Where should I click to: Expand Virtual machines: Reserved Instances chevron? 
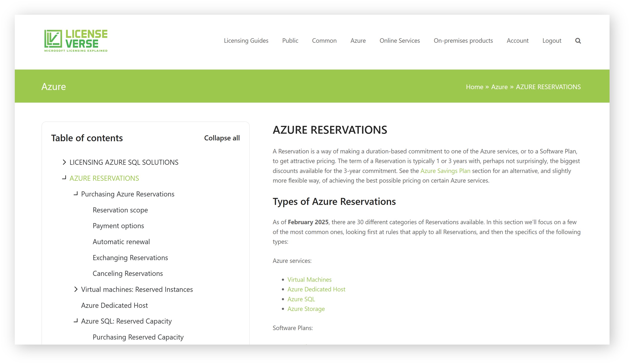pyautogui.click(x=76, y=289)
